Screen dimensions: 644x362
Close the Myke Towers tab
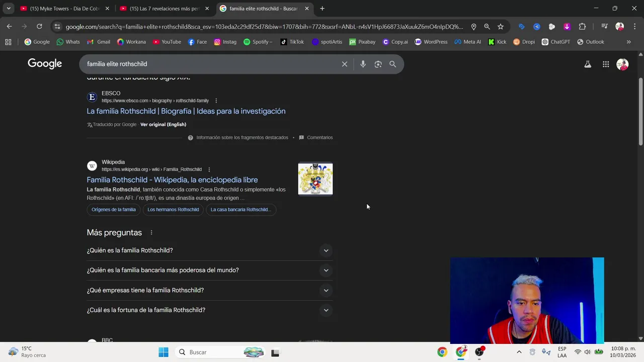pos(107,9)
